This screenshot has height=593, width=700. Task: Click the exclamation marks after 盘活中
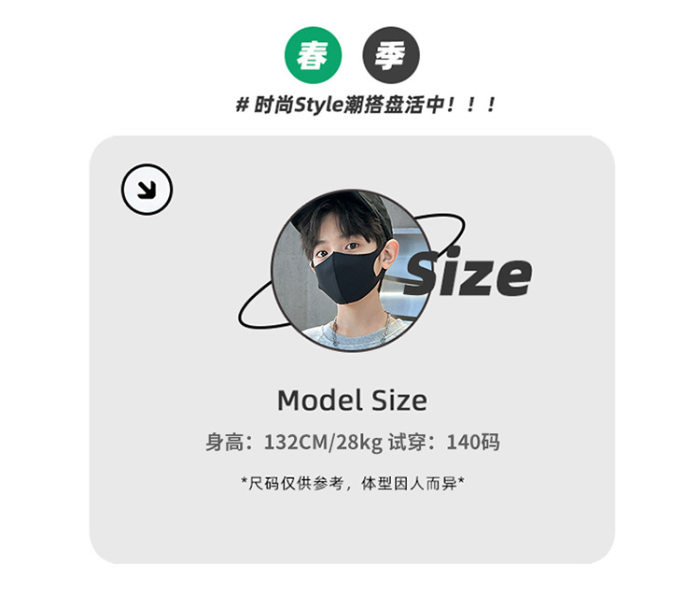471,106
